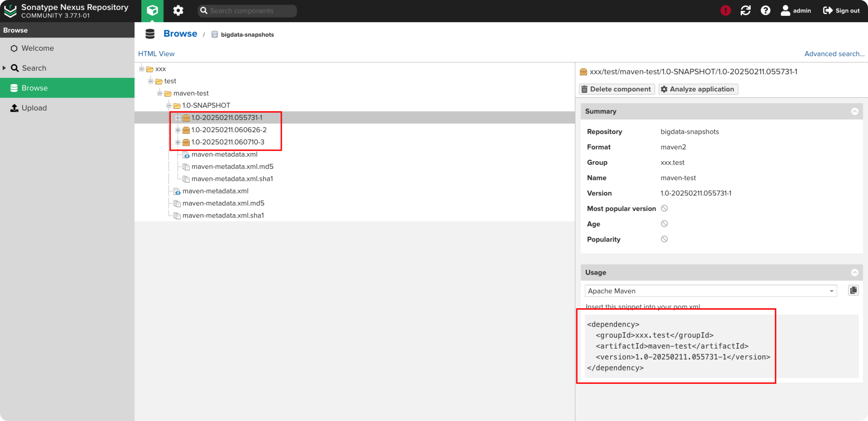Click the Delete component button
868x421 pixels.
coord(617,89)
